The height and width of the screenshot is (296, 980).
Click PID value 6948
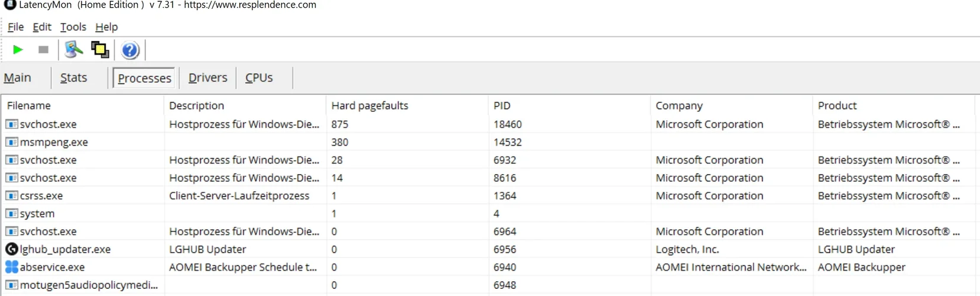pos(505,285)
